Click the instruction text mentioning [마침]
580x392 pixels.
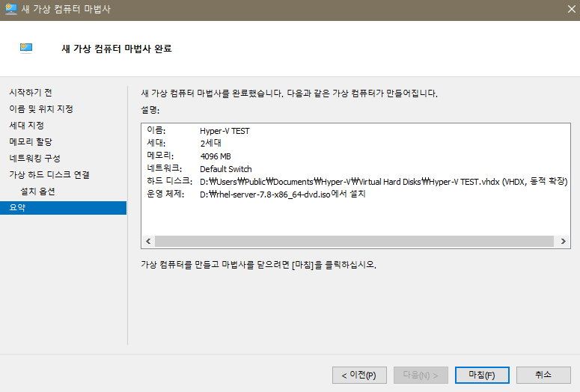point(258,265)
